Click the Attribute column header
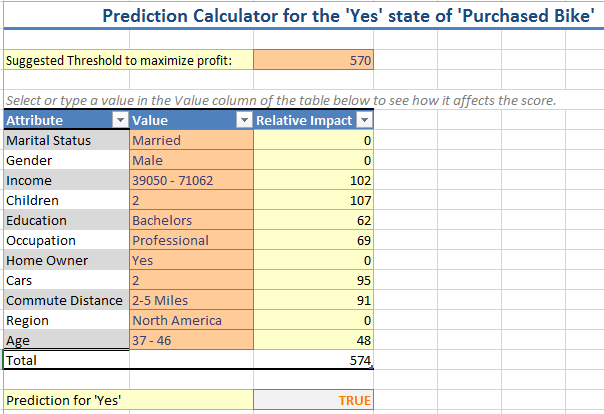This screenshot has height=414, width=604. tap(59, 121)
